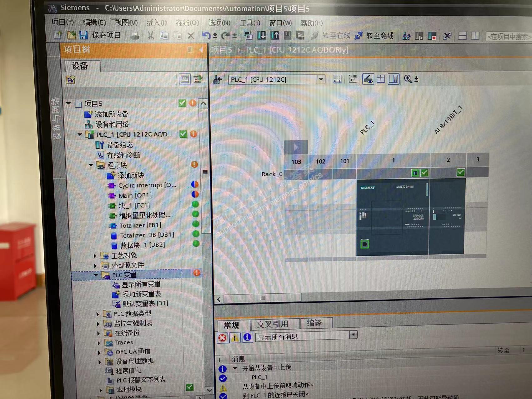
Task: Click the 转至在线 button
Action: (x=331, y=36)
